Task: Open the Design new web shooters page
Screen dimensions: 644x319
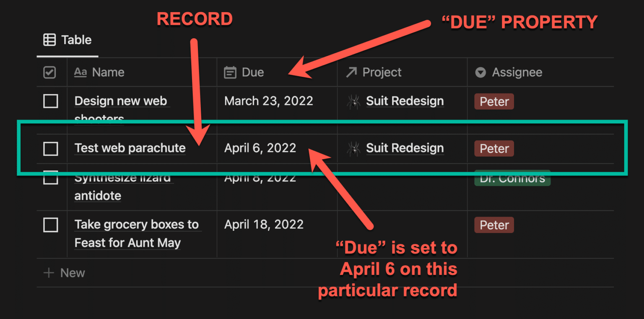Action: pos(121,101)
